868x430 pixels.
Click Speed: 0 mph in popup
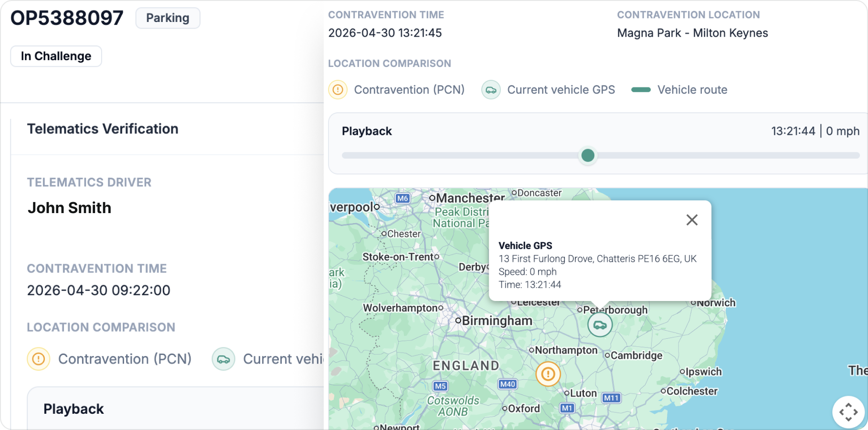(x=528, y=271)
